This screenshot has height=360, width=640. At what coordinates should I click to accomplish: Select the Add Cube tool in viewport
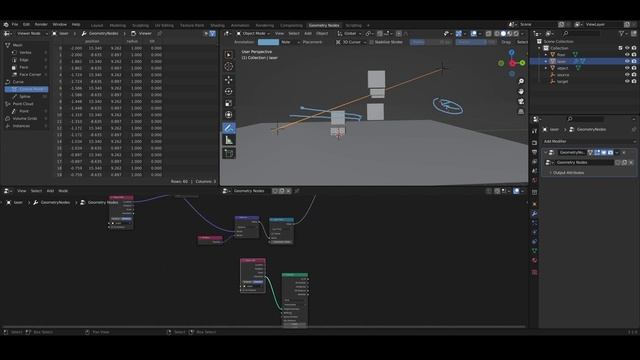229,153
